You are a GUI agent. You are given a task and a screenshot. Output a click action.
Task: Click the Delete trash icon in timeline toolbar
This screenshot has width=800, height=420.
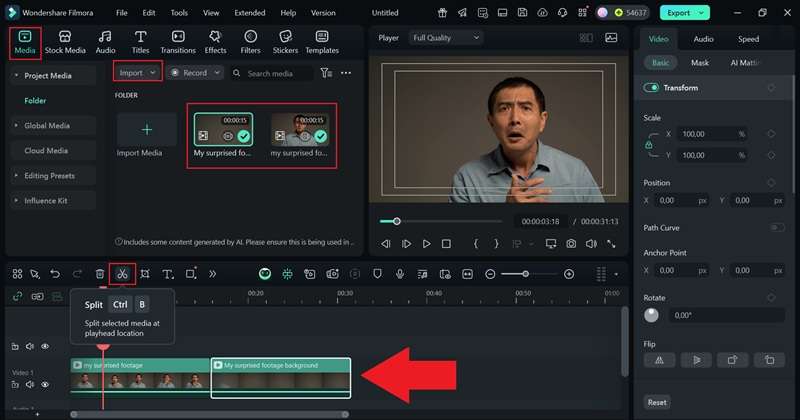tap(99, 274)
